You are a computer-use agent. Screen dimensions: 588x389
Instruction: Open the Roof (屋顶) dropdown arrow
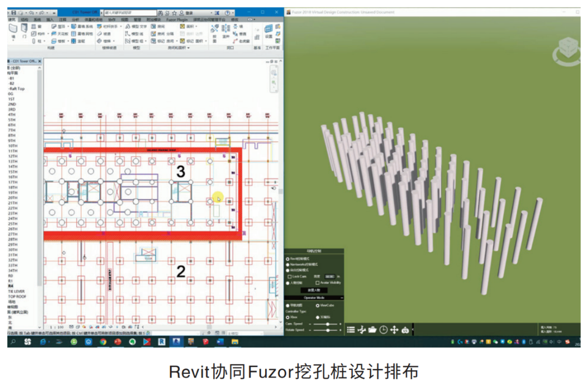pyautogui.click(x=68, y=26)
